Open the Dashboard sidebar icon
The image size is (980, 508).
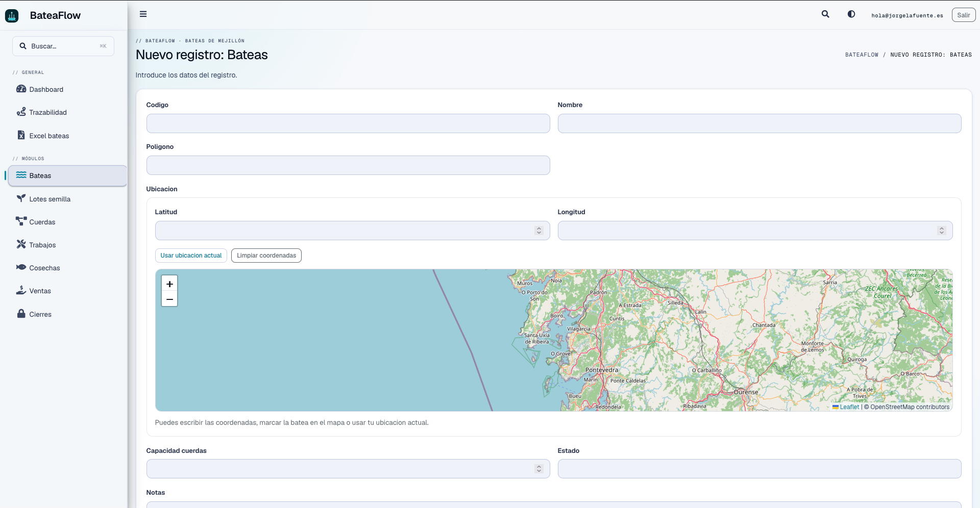click(x=21, y=89)
